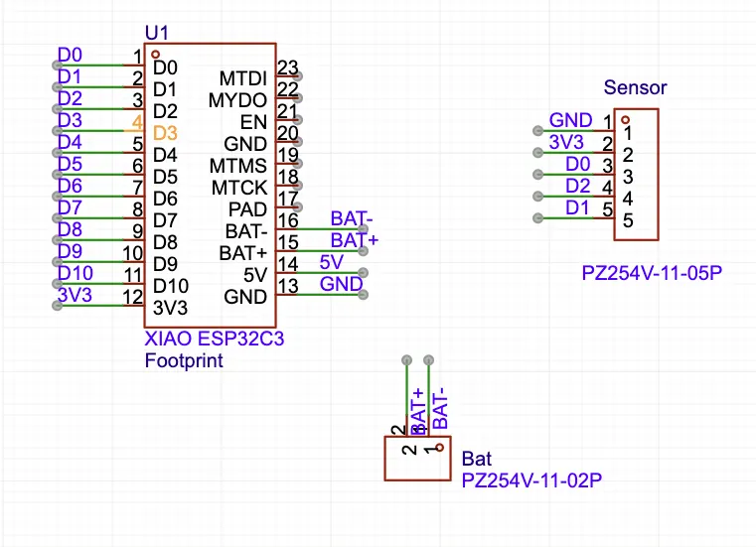Click the XIAO ESP32C3 component name text
Viewport: 756px width, 547px height.
click(215, 339)
